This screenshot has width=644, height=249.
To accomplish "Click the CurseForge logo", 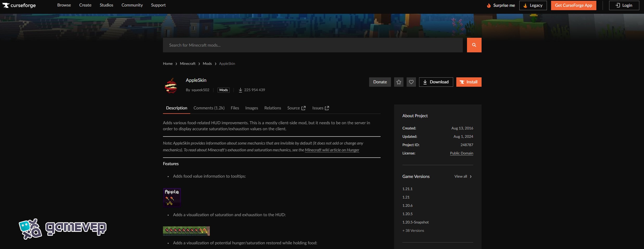I will 19,5.
